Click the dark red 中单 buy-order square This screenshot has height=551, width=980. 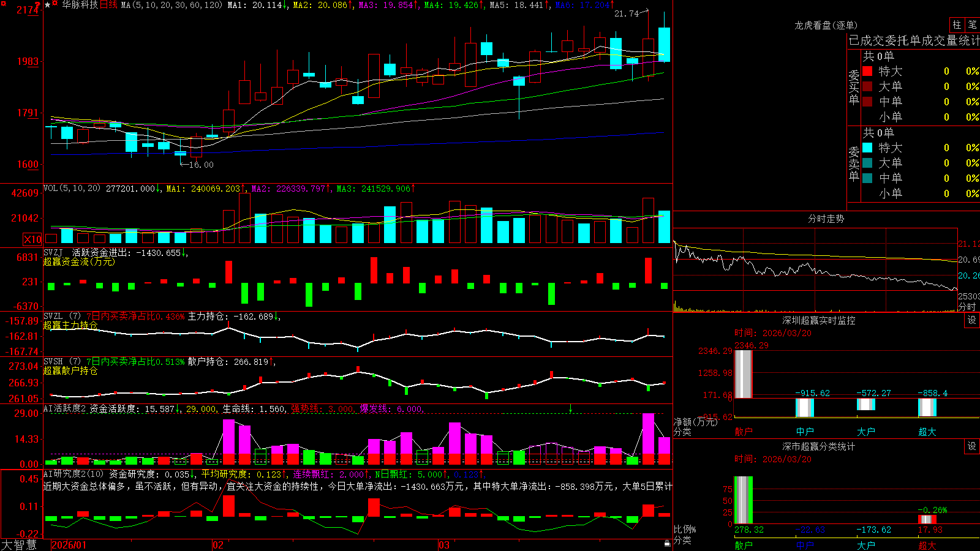tap(867, 102)
